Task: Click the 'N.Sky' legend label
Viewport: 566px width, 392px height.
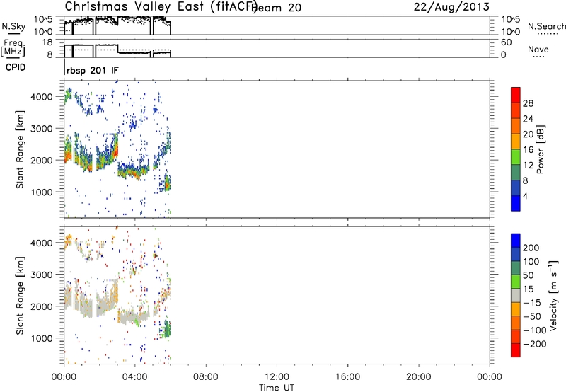Action: [13, 26]
